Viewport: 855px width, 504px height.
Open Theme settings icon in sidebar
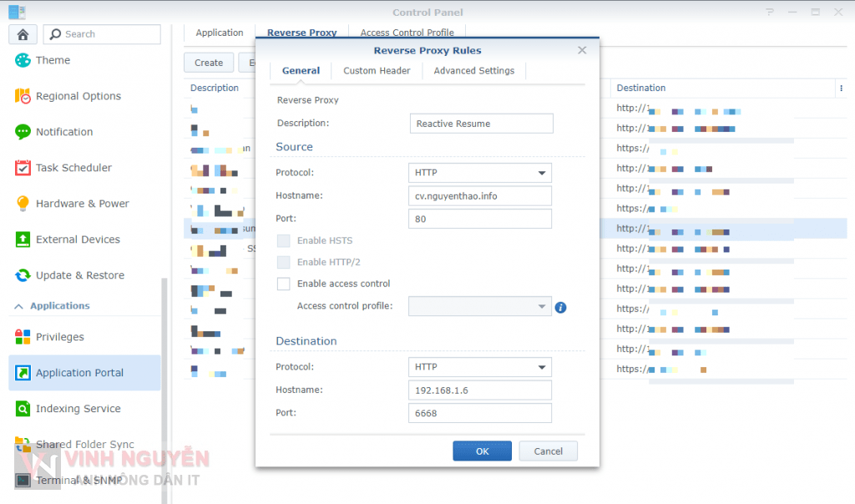tap(23, 60)
